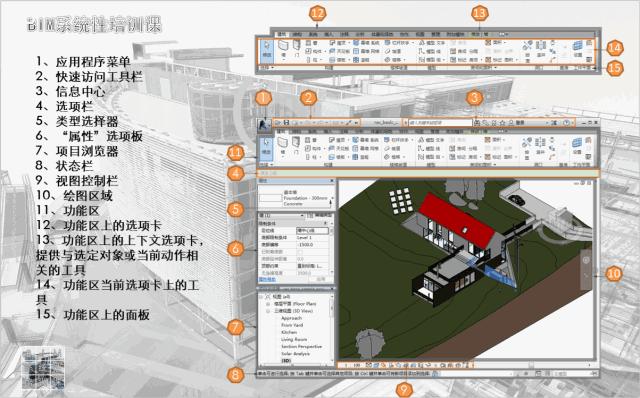Click the binoculars search icon in info center
Viewport: 640px width, 398px height.
(x=477, y=122)
